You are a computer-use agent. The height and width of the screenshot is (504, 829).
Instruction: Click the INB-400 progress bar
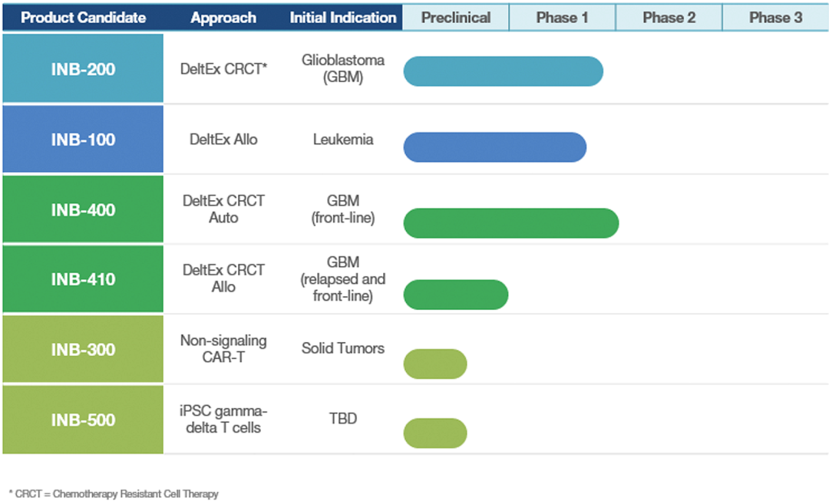coord(511,223)
